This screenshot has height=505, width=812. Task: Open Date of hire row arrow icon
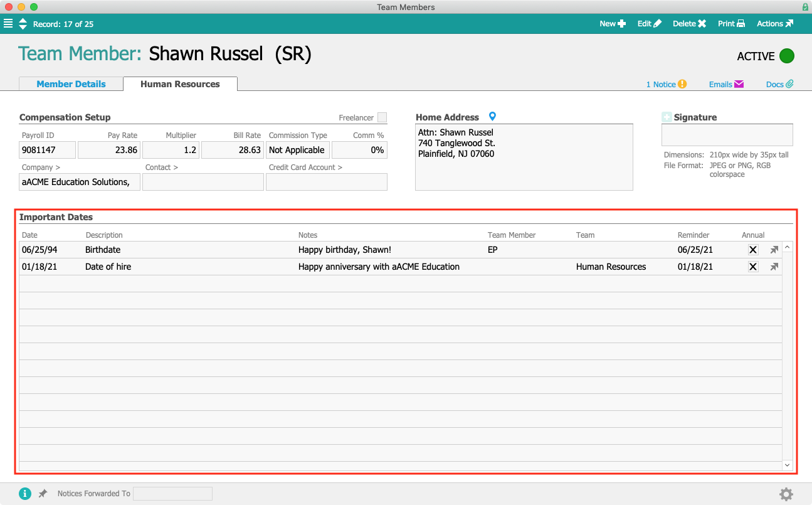tap(774, 267)
